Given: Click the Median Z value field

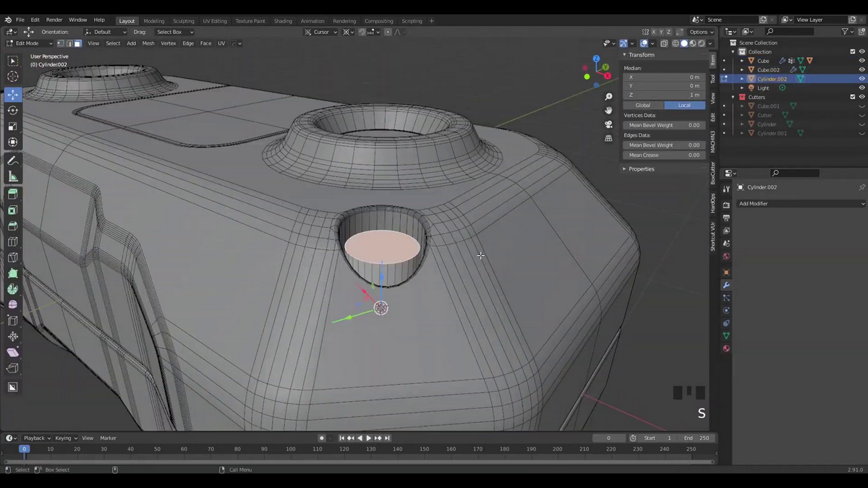Looking at the screenshot, I should coord(664,95).
